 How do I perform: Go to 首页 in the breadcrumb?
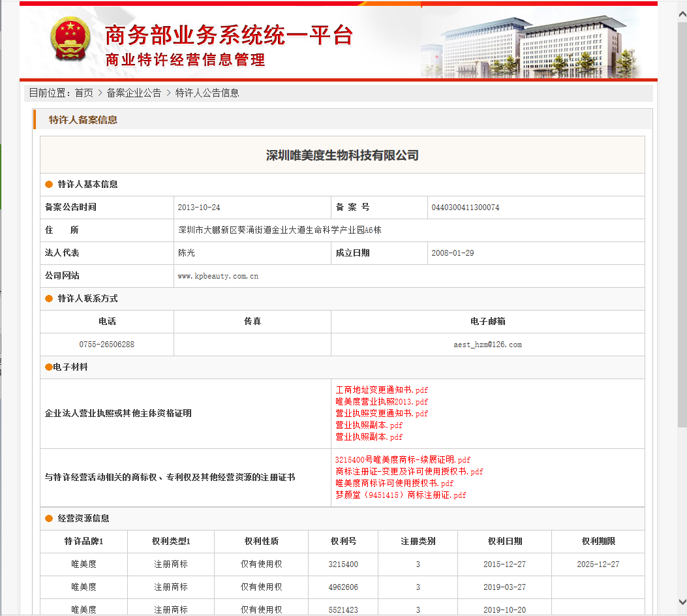[84, 93]
